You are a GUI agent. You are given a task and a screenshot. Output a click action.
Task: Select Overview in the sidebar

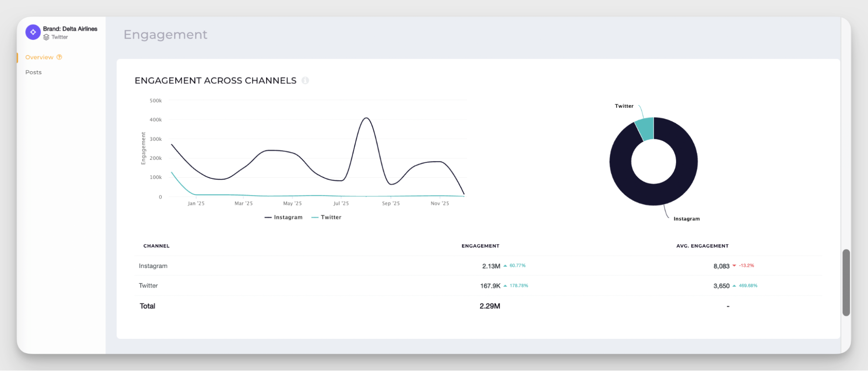pos(39,57)
